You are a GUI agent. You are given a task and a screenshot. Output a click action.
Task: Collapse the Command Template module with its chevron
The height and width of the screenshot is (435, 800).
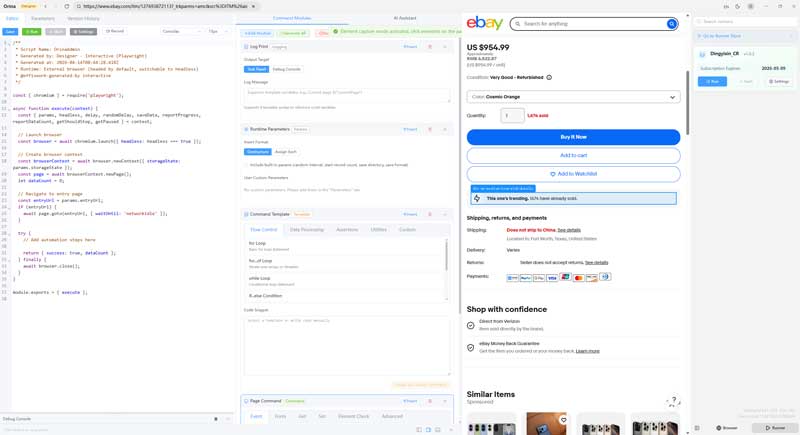[445, 214]
